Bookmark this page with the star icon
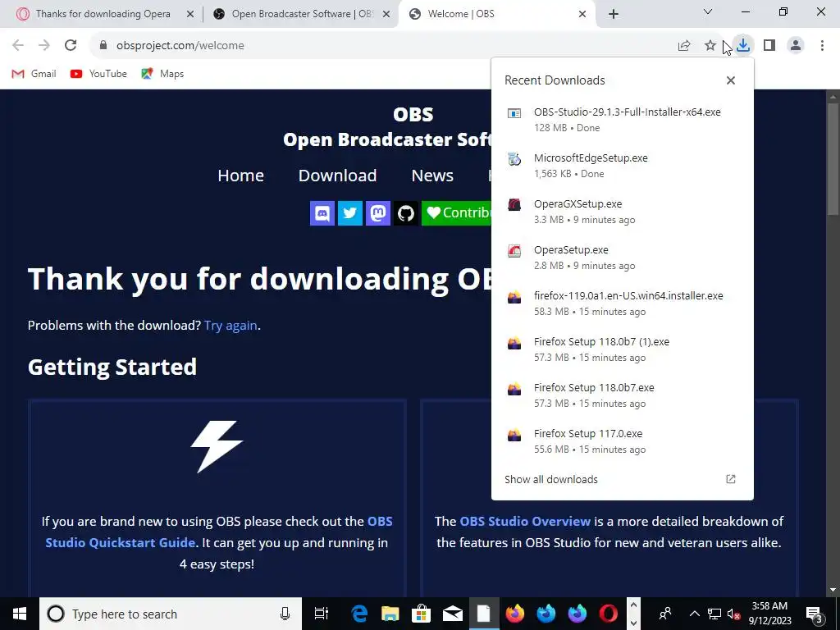This screenshot has width=840, height=630. pyautogui.click(x=710, y=46)
